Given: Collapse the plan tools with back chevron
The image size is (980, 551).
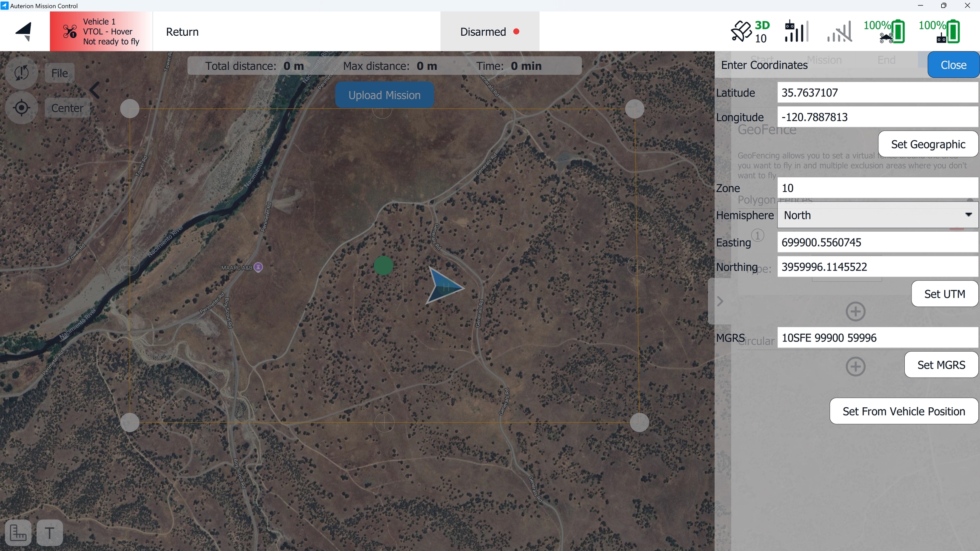Looking at the screenshot, I should [x=95, y=90].
